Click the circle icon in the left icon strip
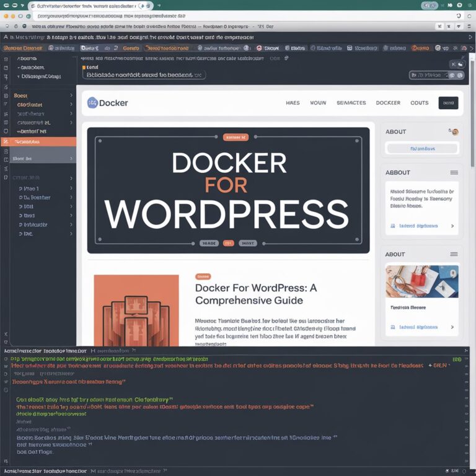Screen dimensions: 476x476 tap(6, 131)
